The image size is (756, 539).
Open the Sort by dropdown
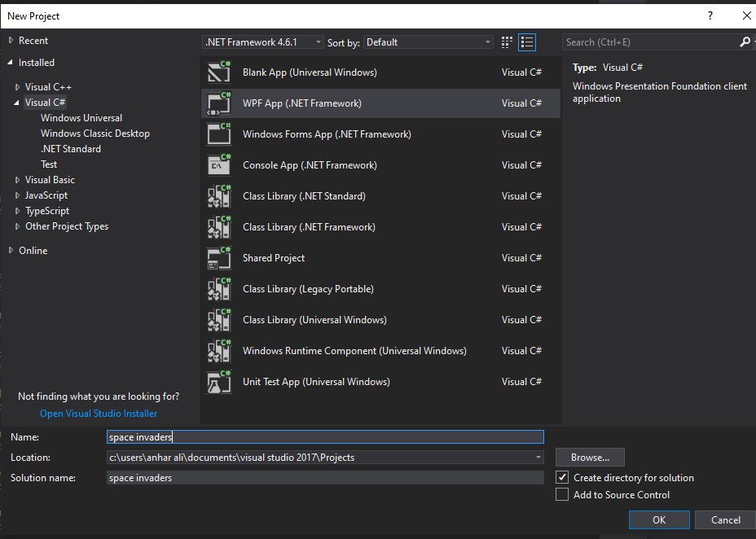[489, 42]
